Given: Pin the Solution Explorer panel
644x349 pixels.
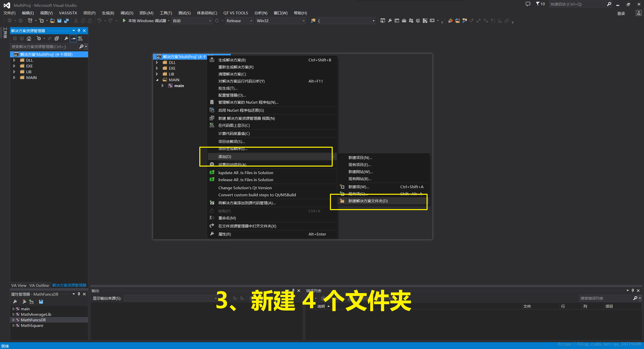Looking at the screenshot, I should coord(79,31).
